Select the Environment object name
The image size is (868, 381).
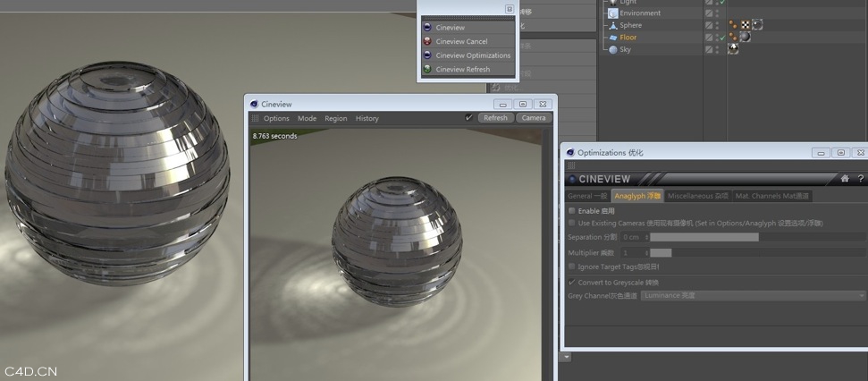click(x=640, y=13)
